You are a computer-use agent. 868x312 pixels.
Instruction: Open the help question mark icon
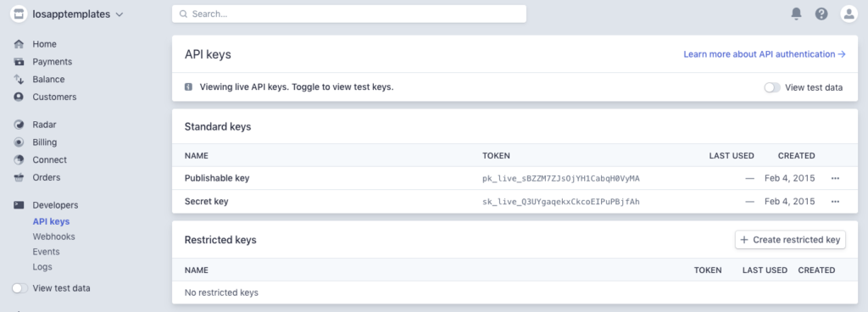coord(821,14)
